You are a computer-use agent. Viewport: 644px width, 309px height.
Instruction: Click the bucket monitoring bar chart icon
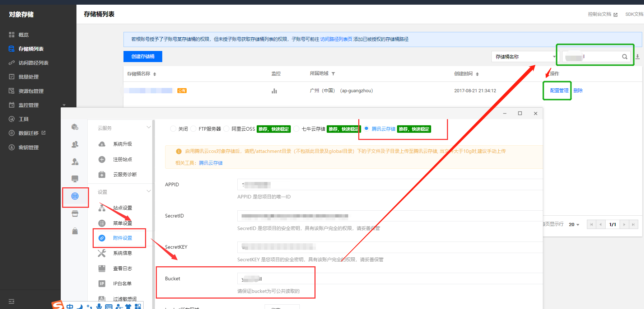274,91
